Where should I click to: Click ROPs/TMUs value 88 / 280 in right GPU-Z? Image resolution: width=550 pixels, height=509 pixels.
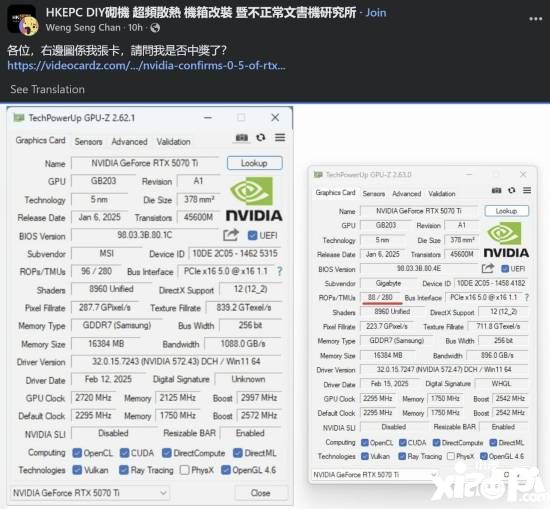coord(380,297)
